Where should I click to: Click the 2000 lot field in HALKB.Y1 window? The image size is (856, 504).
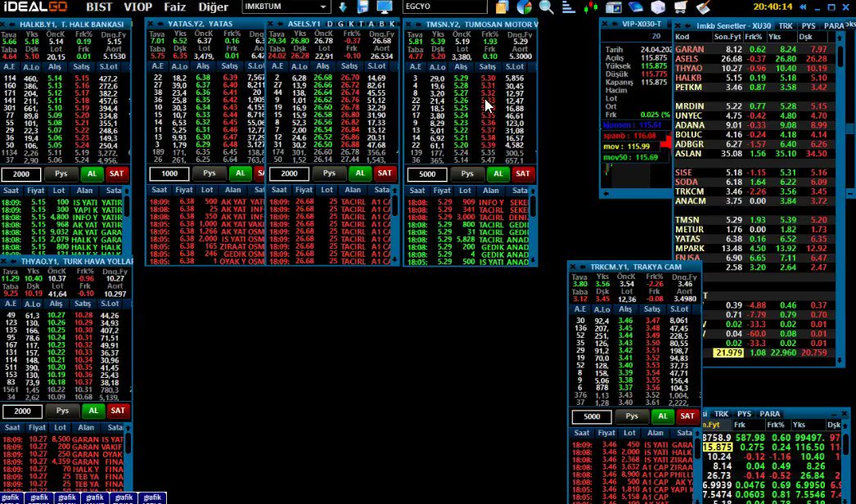pyautogui.click(x=21, y=174)
